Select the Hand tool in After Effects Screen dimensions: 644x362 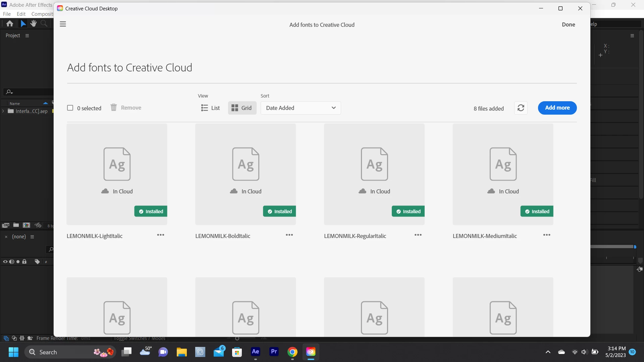pyautogui.click(x=33, y=23)
